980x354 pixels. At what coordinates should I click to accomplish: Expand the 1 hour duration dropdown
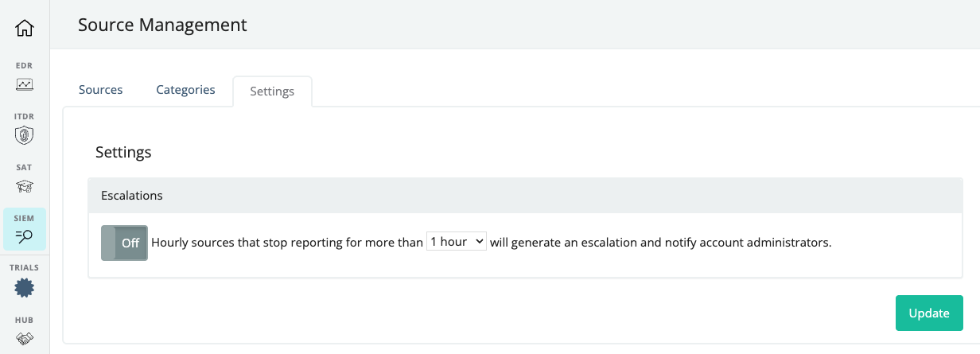click(x=456, y=241)
